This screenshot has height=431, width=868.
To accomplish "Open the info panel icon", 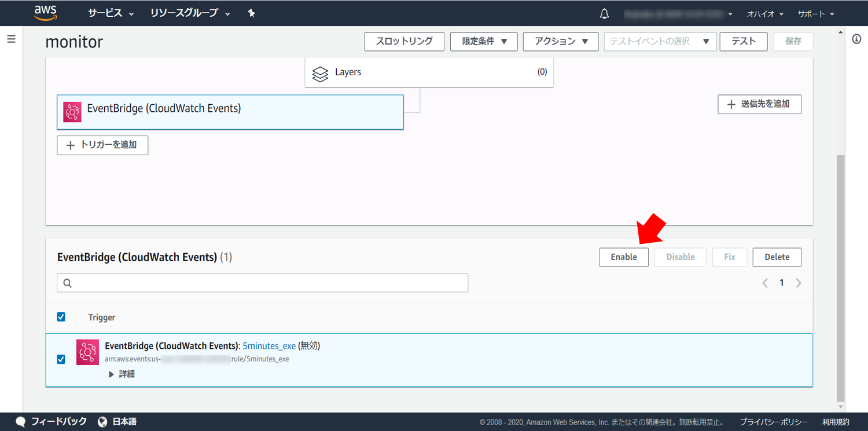I will pyautogui.click(x=856, y=39).
